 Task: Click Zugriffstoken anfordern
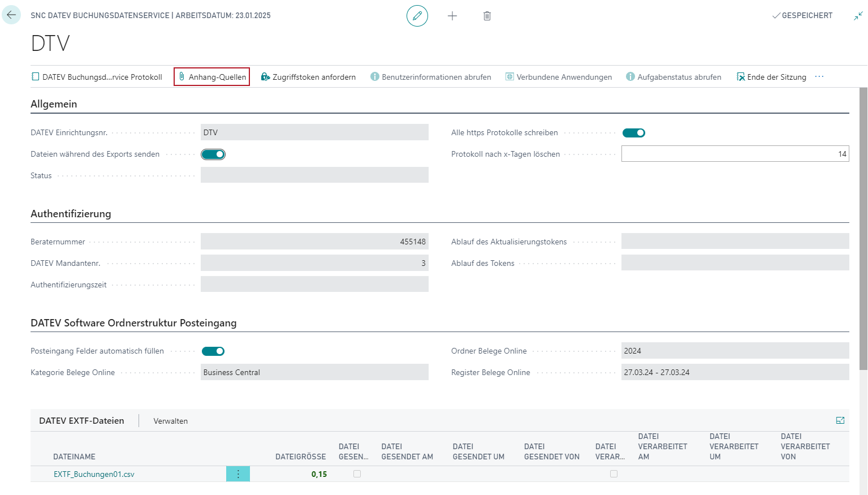pos(308,77)
